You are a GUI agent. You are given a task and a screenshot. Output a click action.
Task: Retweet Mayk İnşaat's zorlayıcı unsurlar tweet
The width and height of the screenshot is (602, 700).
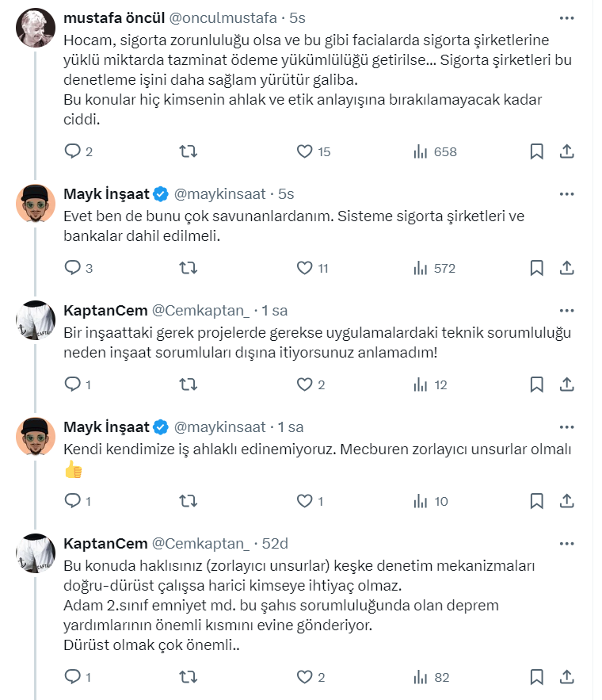(x=189, y=501)
